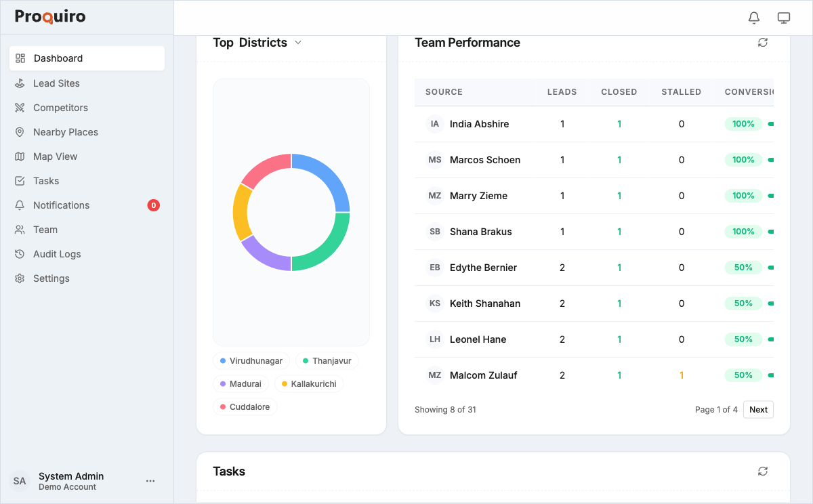813x504 pixels.
Task: Go to the next page of Team Performance
Action: pos(757,409)
